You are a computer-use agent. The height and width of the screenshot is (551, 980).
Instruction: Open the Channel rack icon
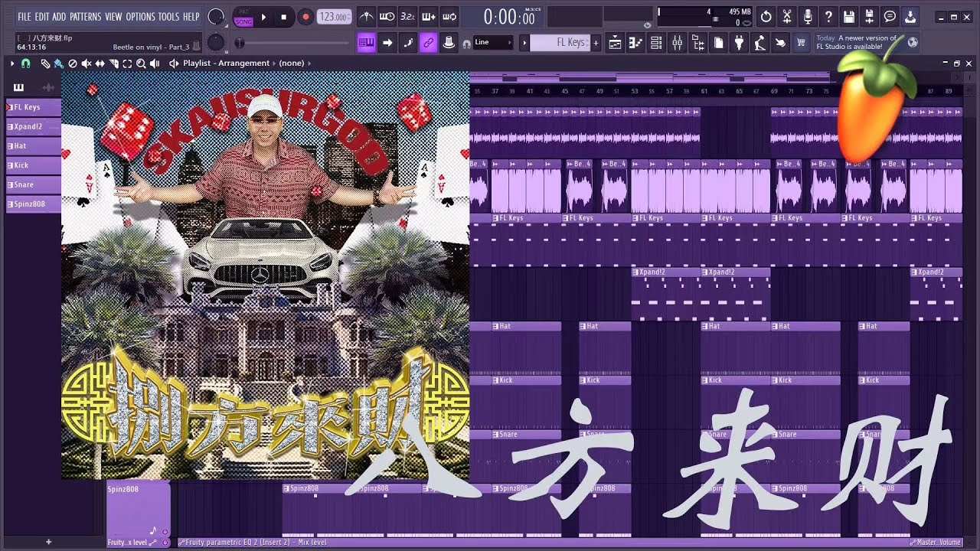(x=656, y=43)
